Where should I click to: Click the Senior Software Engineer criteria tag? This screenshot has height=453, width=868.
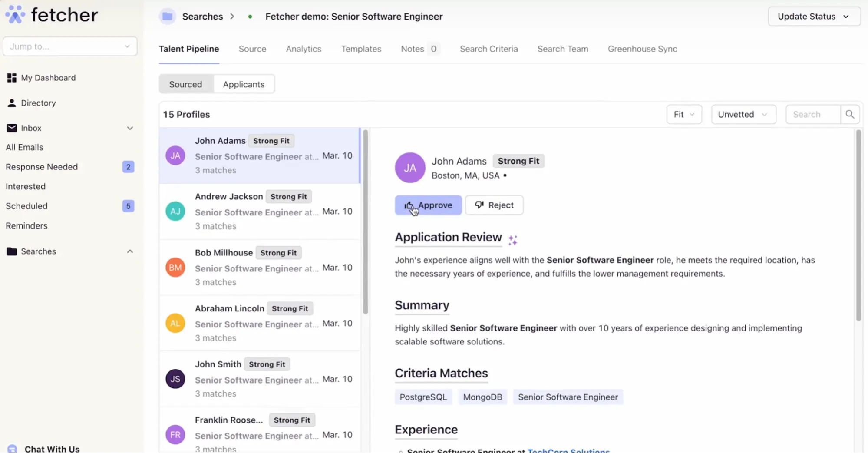(568, 397)
